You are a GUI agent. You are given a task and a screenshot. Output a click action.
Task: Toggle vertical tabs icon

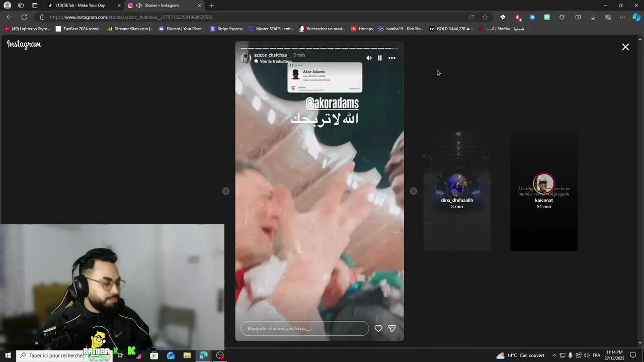(35, 6)
